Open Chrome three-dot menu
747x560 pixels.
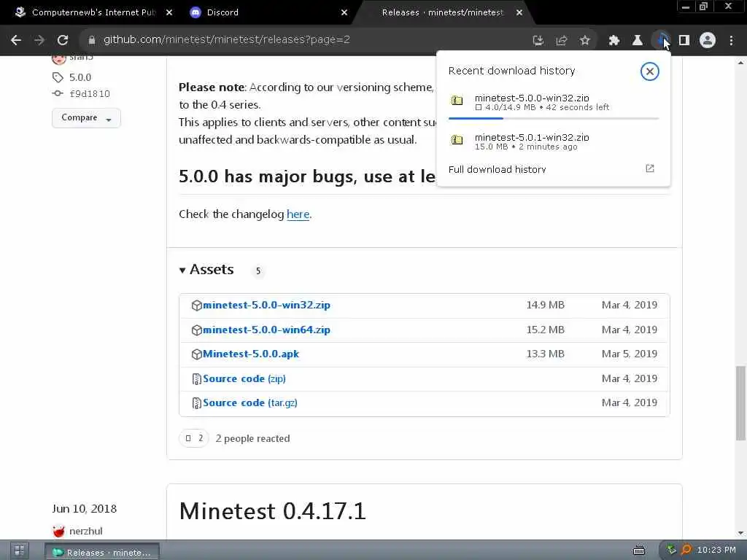click(x=731, y=41)
